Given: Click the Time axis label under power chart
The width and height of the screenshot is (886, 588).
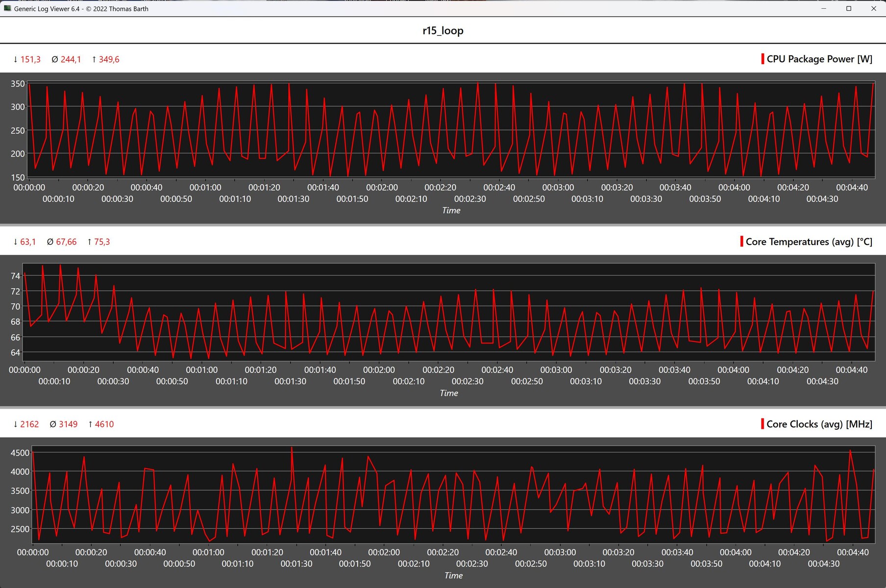Looking at the screenshot, I should click(451, 210).
